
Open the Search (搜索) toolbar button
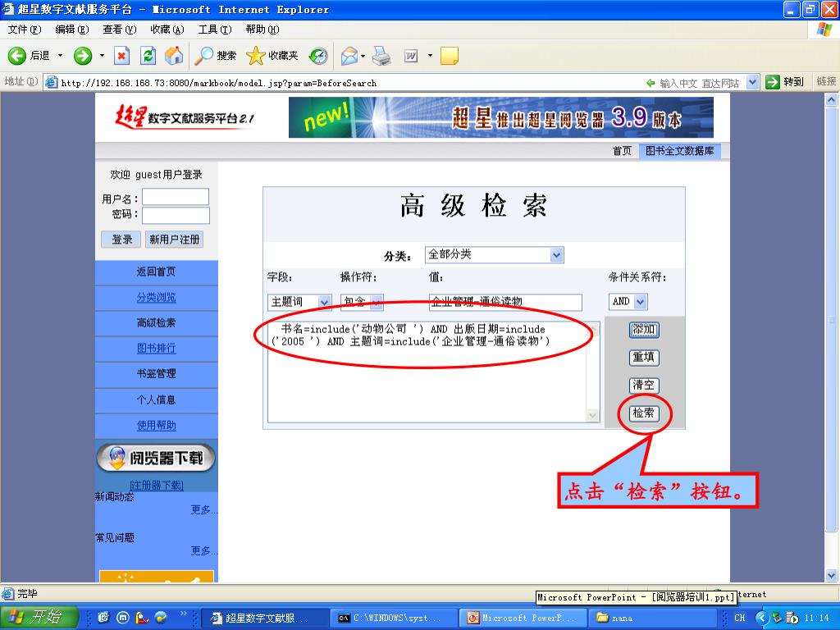(216, 55)
